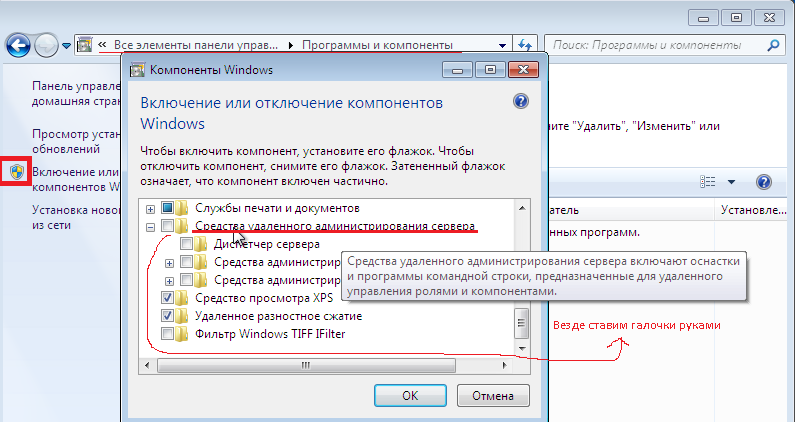Close the Компоненты Windows dialog
This screenshot has height=422, width=795.
(523, 70)
